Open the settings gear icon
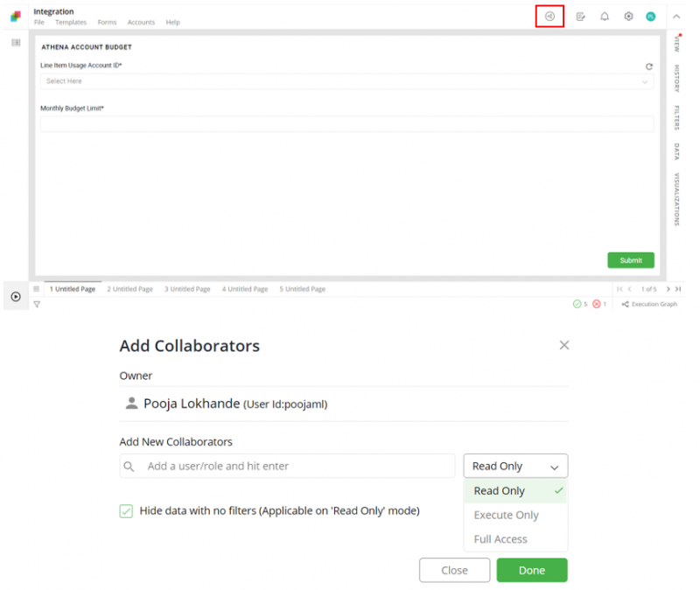 tap(628, 17)
